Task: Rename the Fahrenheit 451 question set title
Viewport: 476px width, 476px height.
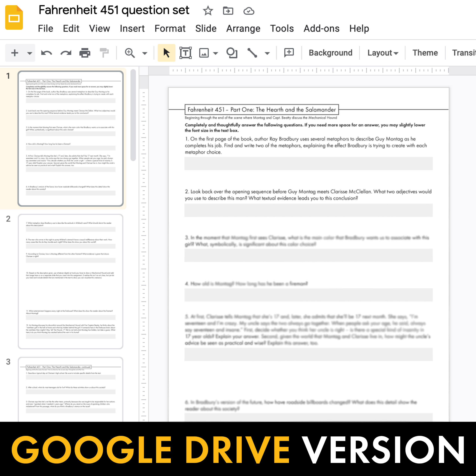Action: pos(114,10)
